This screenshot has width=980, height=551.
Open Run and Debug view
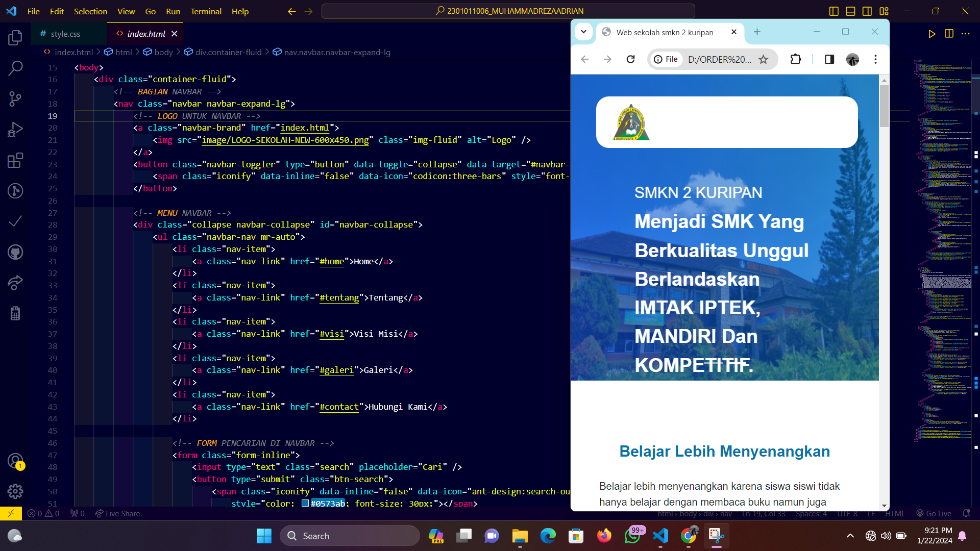[15, 130]
